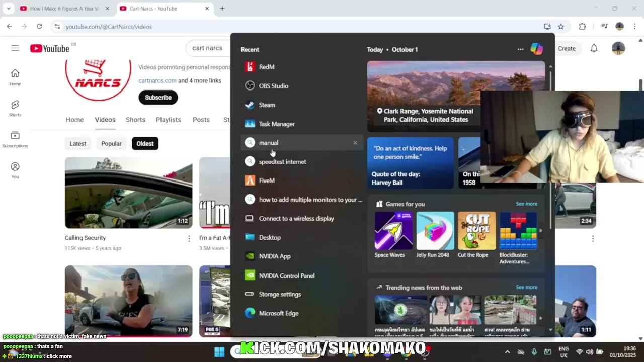Image resolution: width=644 pixels, height=362 pixels.
Task: Open NVIDIA Control Panel
Action: (x=302, y=276)
